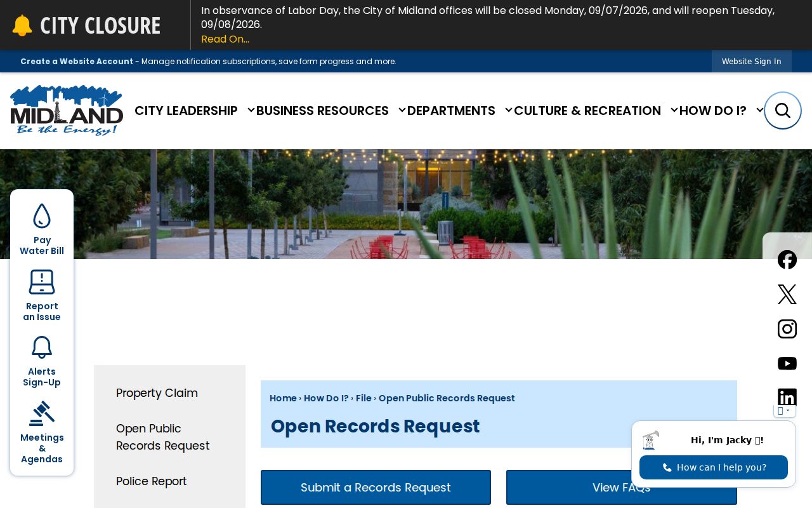Click Create a Website Account link
The width and height of the screenshot is (812, 508).
point(77,62)
